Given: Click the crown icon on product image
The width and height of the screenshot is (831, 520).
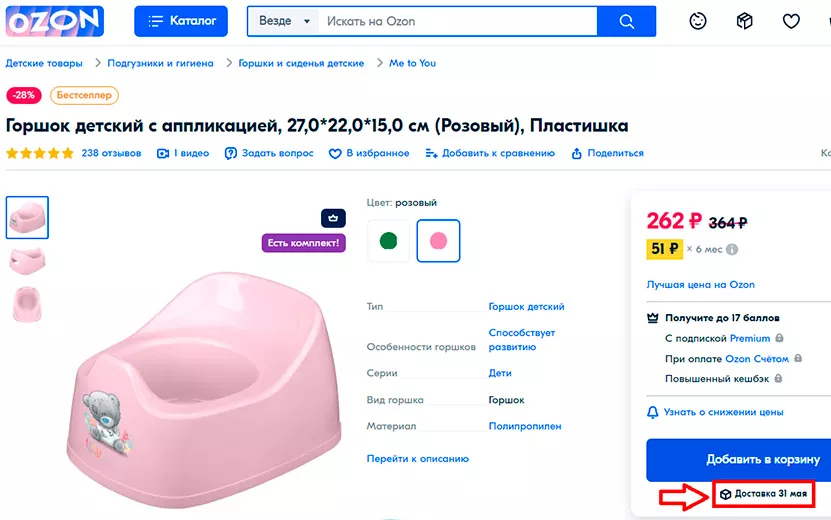Looking at the screenshot, I should pos(333,218).
